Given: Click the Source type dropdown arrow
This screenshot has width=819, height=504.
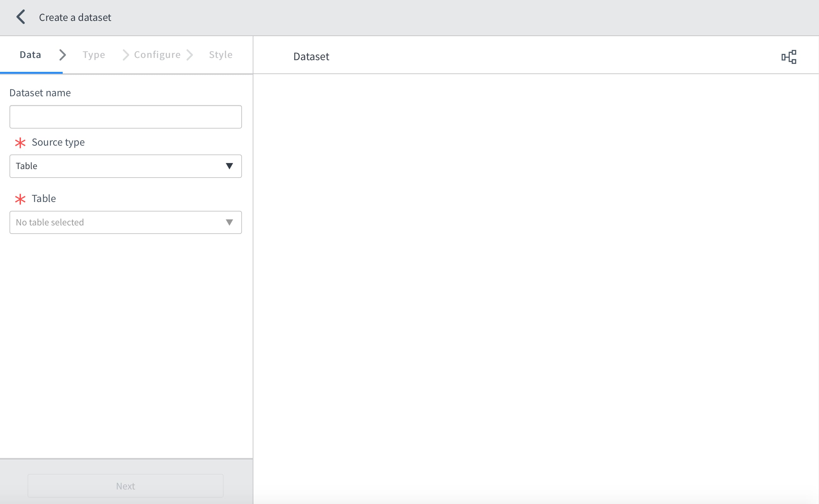Looking at the screenshot, I should (230, 166).
